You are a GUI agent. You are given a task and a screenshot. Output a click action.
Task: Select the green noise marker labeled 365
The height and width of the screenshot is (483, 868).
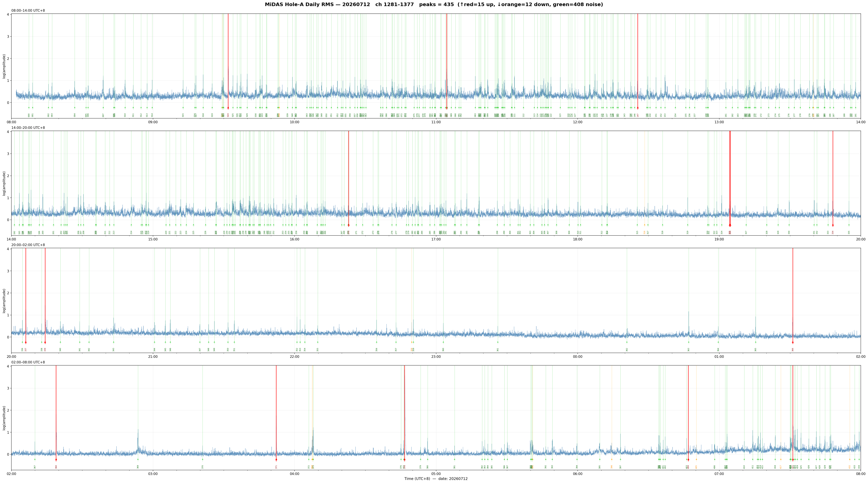point(756,342)
